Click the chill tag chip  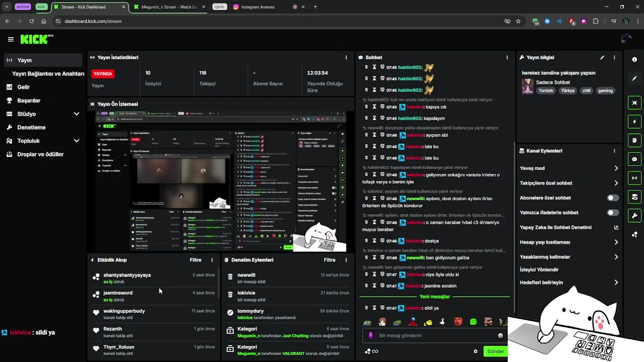pyautogui.click(x=586, y=91)
